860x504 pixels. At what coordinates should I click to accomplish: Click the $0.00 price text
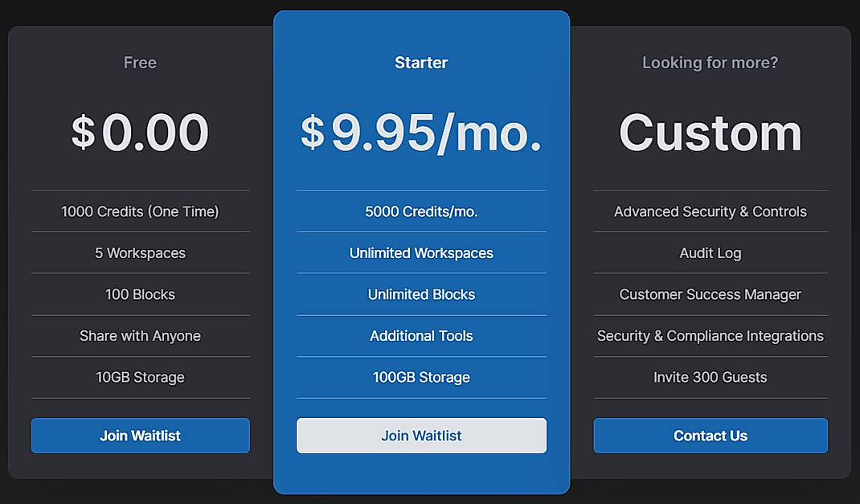tap(140, 133)
